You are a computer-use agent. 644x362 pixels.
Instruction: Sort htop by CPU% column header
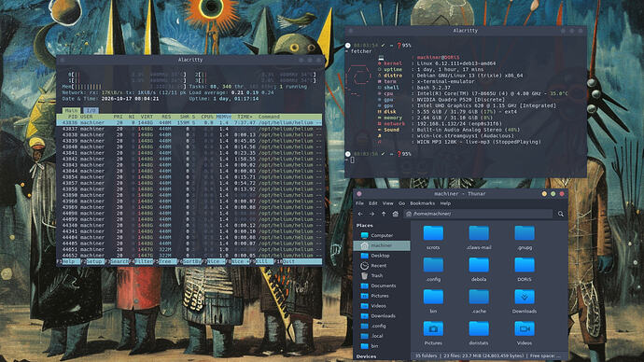(207, 117)
